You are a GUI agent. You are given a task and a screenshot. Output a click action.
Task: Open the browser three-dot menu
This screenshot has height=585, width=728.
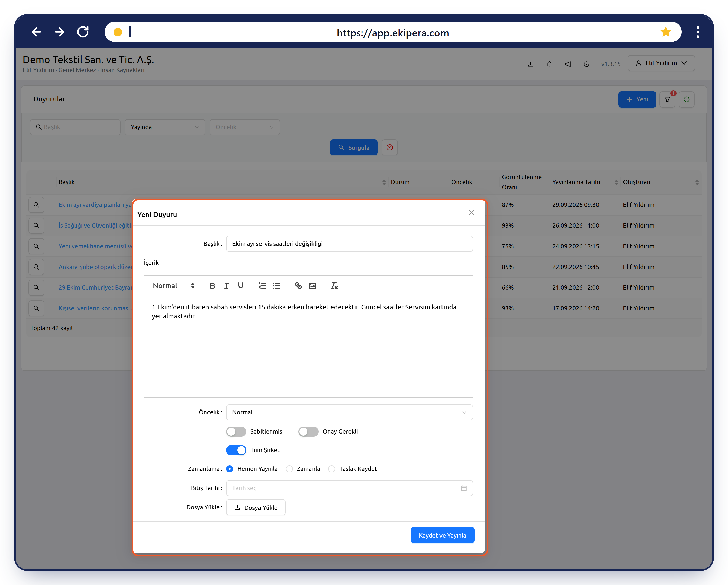click(x=698, y=32)
